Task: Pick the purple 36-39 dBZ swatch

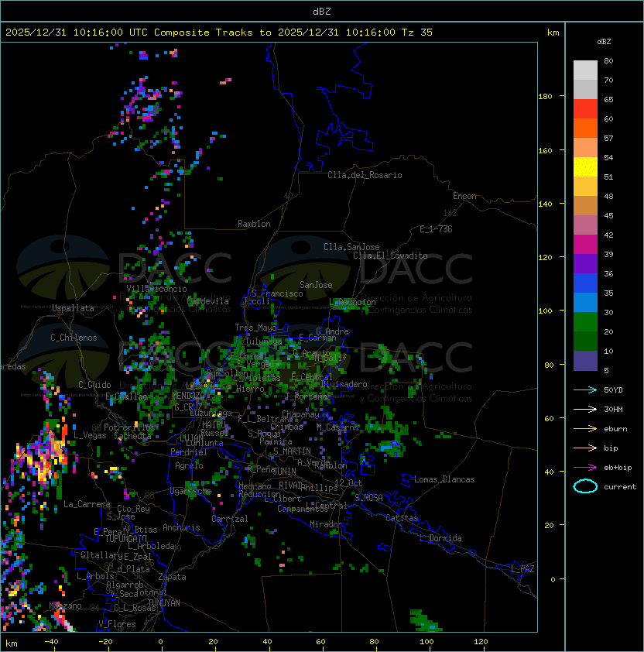Action: tap(585, 263)
